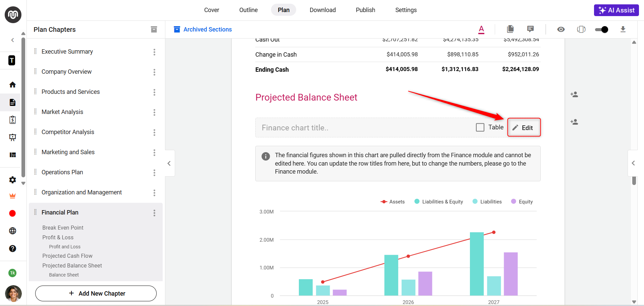Open the pitch presentation icon
The height and width of the screenshot is (306, 644).
pyautogui.click(x=12, y=137)
